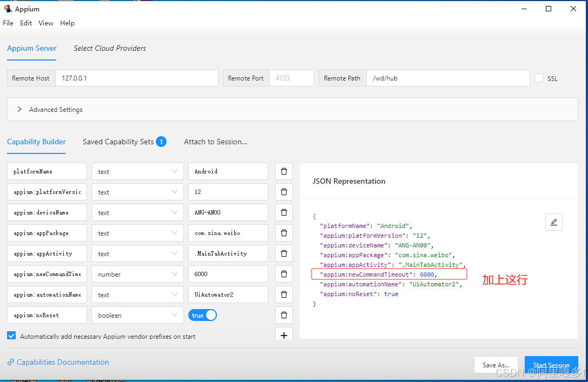Click the Start Session button

click(551, 365)
